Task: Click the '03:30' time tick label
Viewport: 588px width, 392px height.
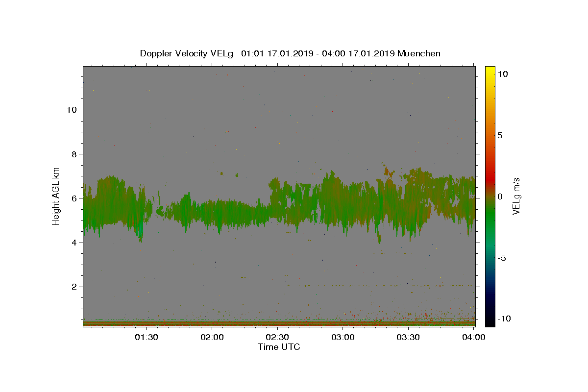Action: tap(408, 337)
